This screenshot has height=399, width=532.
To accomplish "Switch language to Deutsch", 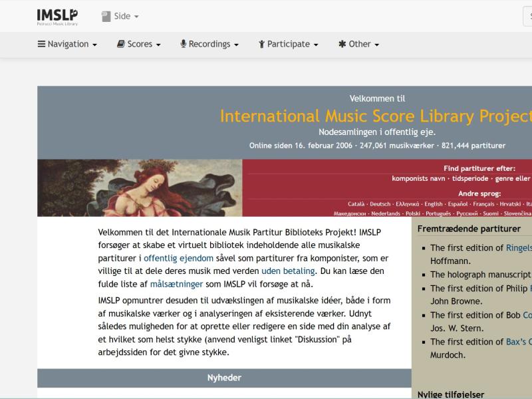I will click(380, 204).
